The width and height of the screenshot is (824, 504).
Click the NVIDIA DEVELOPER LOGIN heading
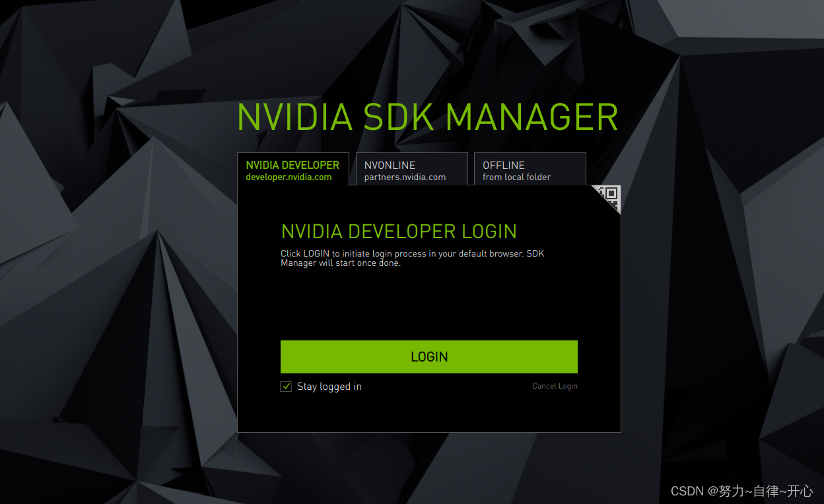399,232
